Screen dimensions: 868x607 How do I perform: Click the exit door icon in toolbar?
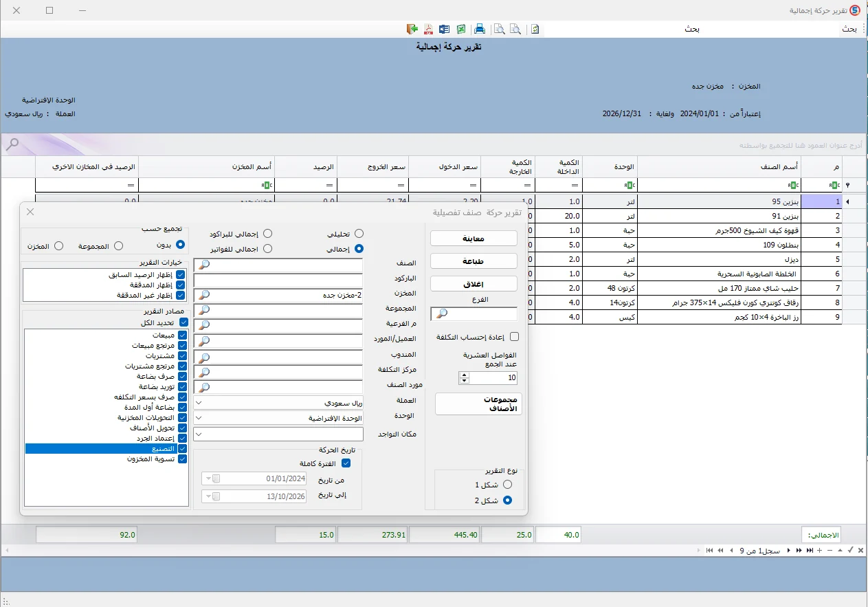pyautogui.click(x=412, y=29)
